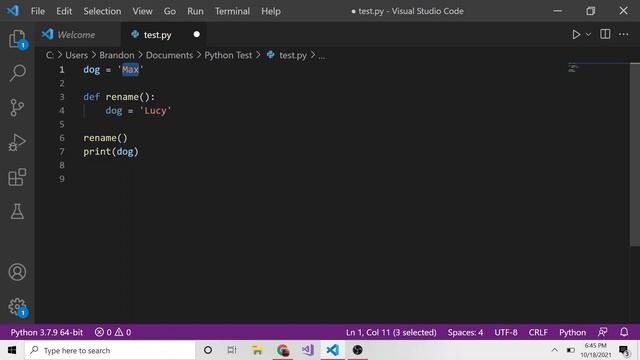This screenshot has width=640, height=360.
Task: Click print(dog) on line 7
Action: (x=111, y=152)
